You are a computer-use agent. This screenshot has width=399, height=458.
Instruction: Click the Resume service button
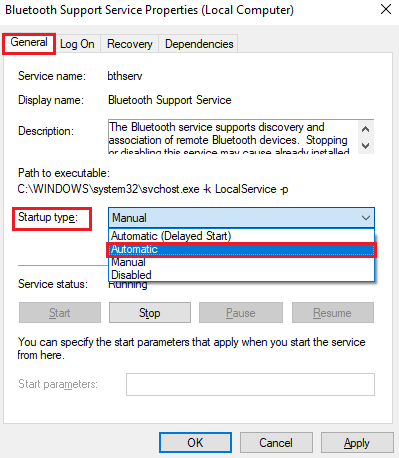333,313
